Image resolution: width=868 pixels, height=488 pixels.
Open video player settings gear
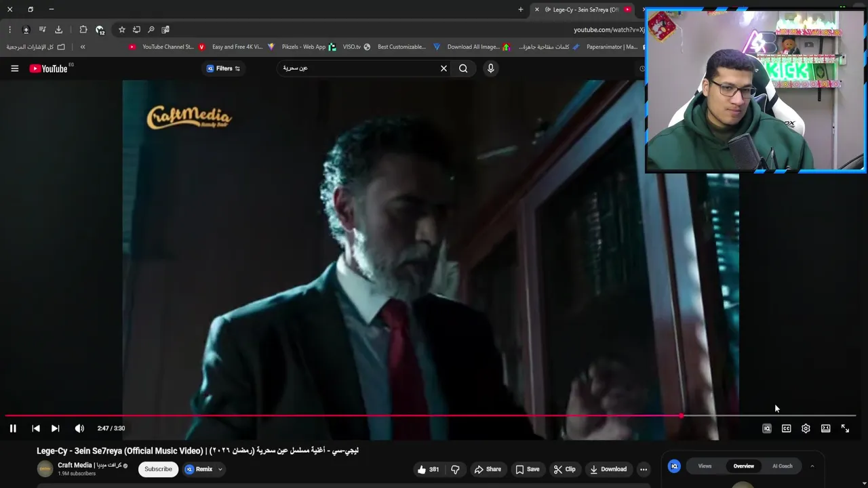pos(806,428)
